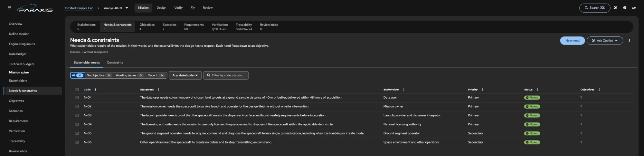Open the Stakeholders spine tab

[x=86, y=27]
